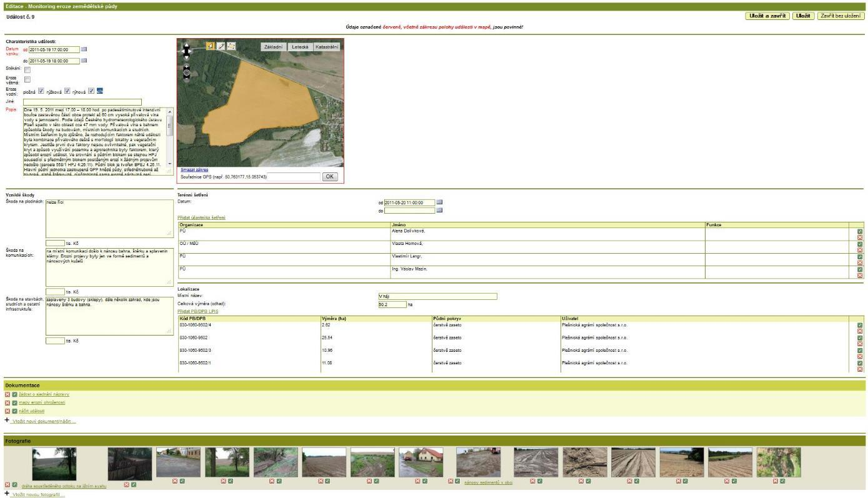Open mapy erozní ohroženosti document
The width and height of the screenshot is (868, 498).
tap(41, 403)
